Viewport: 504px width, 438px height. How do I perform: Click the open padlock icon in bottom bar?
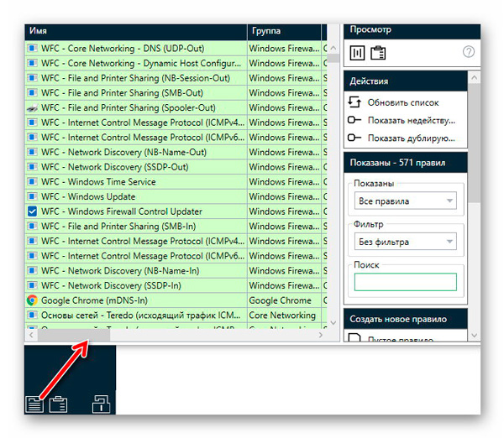click(x=102, y=404)
